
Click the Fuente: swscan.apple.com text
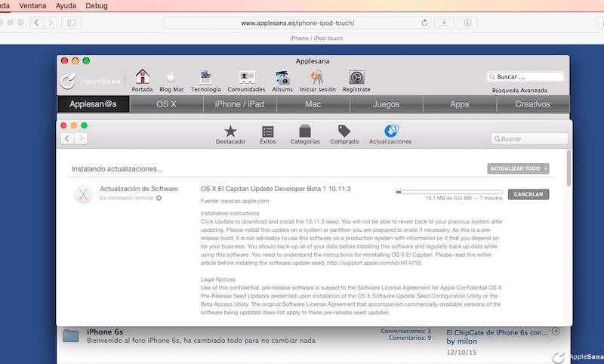[235, 201]
